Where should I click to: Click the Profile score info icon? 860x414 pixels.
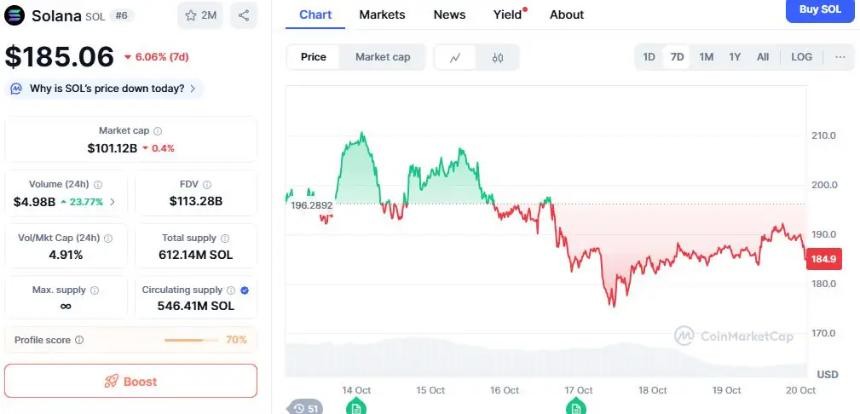coord(79,340)
